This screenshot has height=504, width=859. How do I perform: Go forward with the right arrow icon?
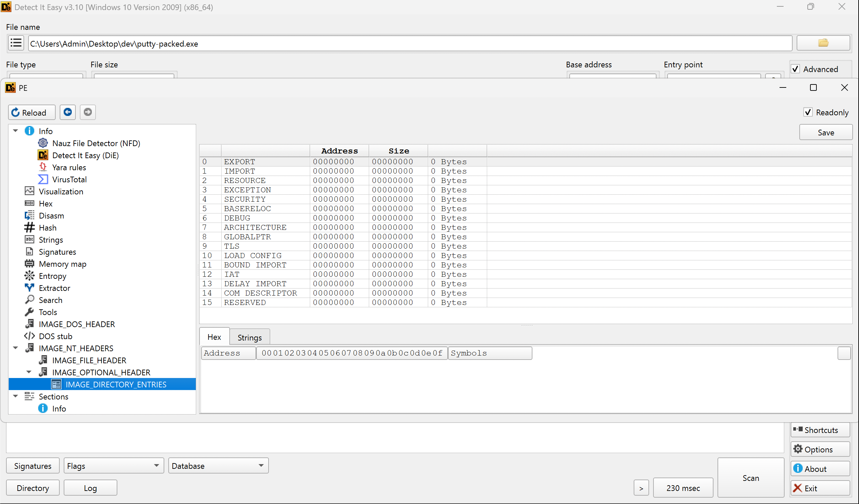(x=88, y=112)
